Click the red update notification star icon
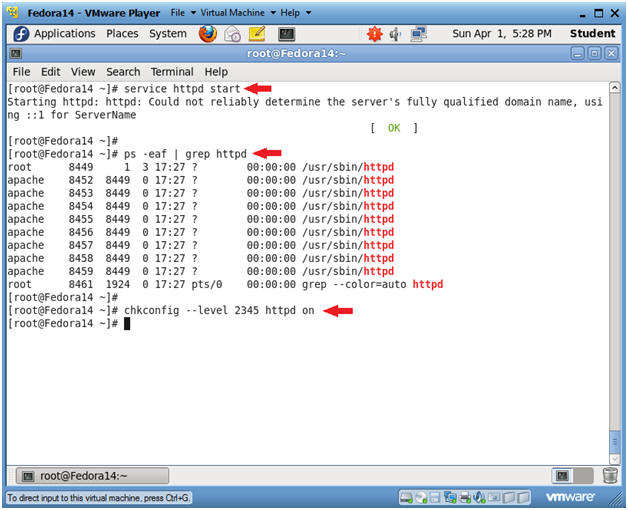This screenshot has height=510, width=628. tap(374, 34)
